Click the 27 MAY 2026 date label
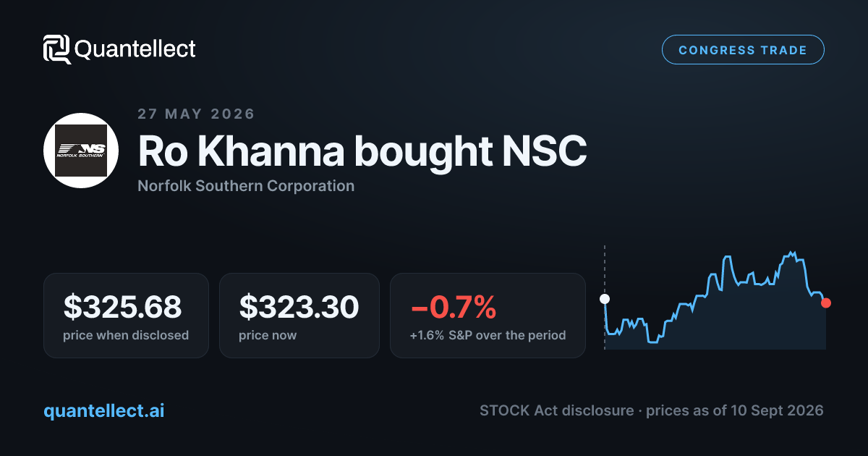This screenshot has height=456, width=868. [x=196, y=114]
